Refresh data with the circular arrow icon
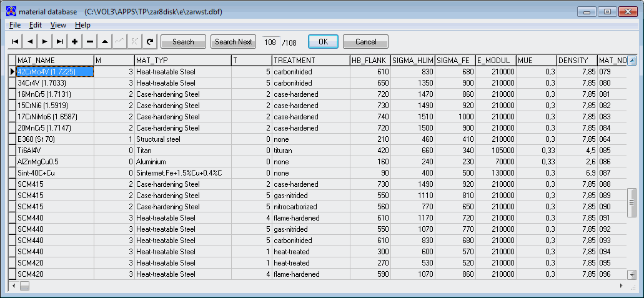 tap(149, 42)
